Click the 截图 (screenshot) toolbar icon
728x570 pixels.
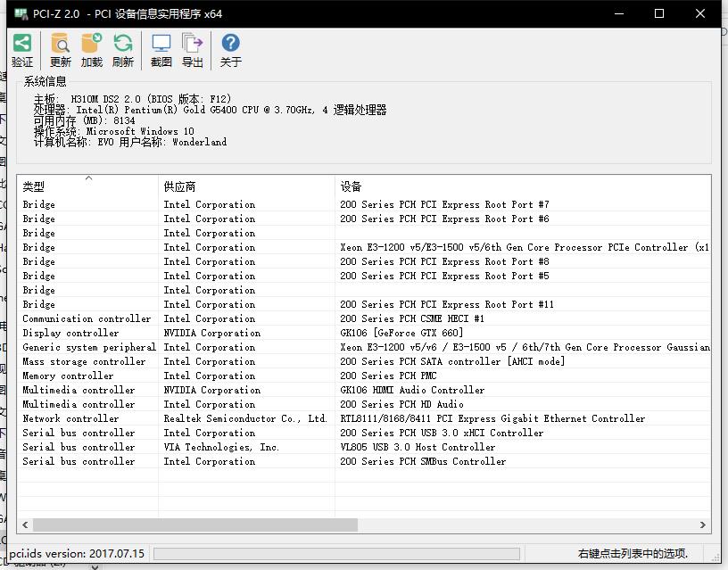[x=161, y=48]
